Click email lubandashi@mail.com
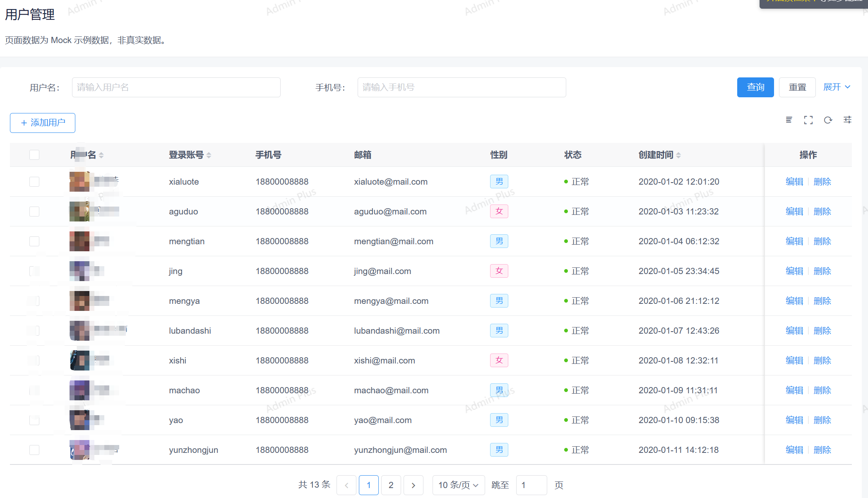Screen dimensions: 868x498 pyautogui.click(x=397, y=331)
